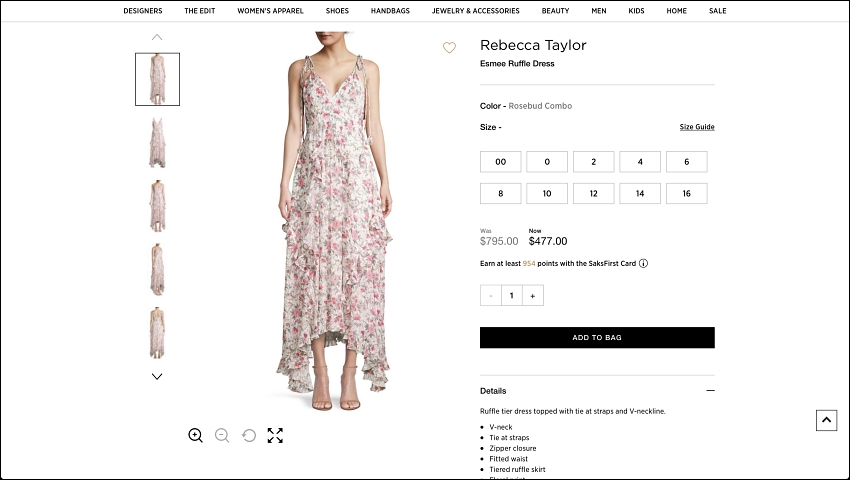Image resolution: width=850 pixels, height=480 pixels.
Task: Click Add to Bag button
Action: point(597,337)
